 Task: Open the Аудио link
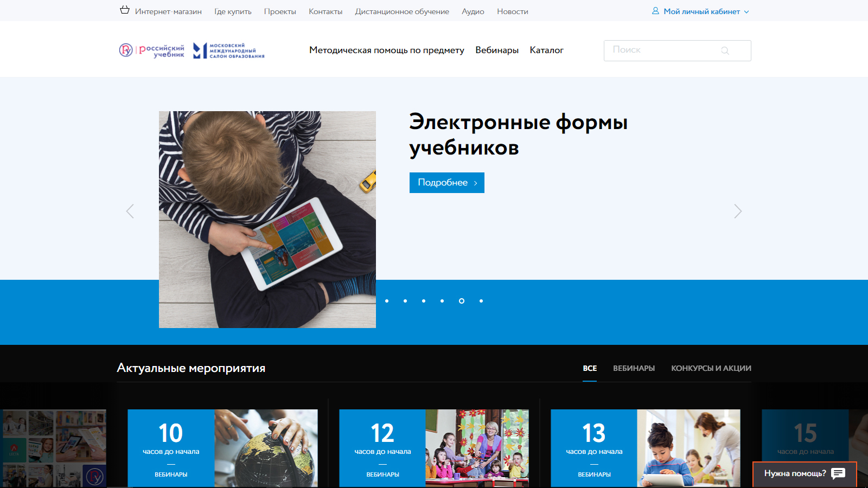coord(473,11)
